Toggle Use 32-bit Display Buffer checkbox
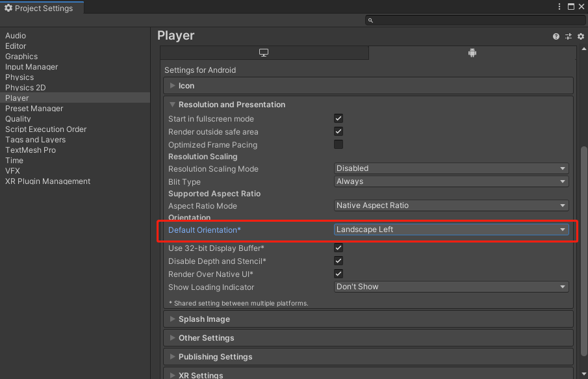This screenshot has width=588, height=379. coord(339,248)
